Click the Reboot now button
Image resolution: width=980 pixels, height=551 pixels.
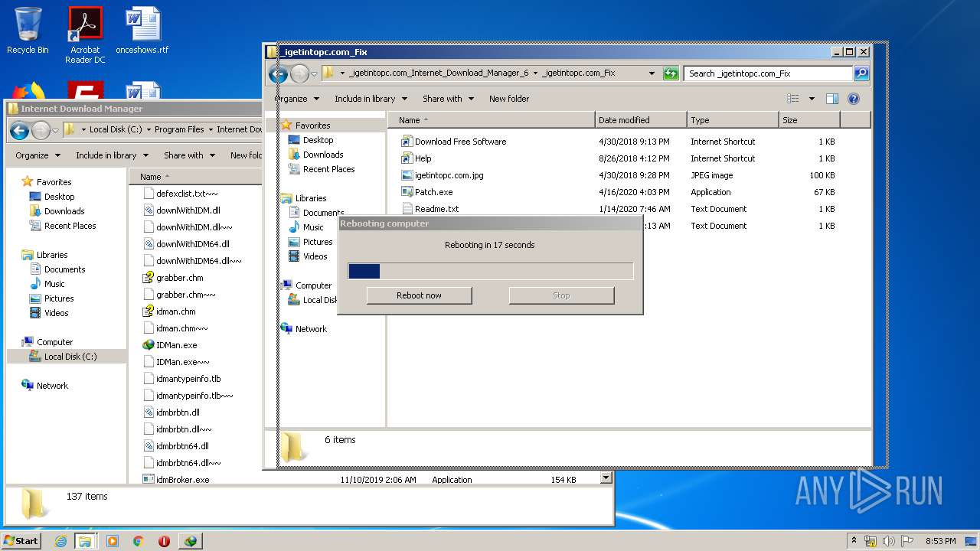(x=419, y=295)
